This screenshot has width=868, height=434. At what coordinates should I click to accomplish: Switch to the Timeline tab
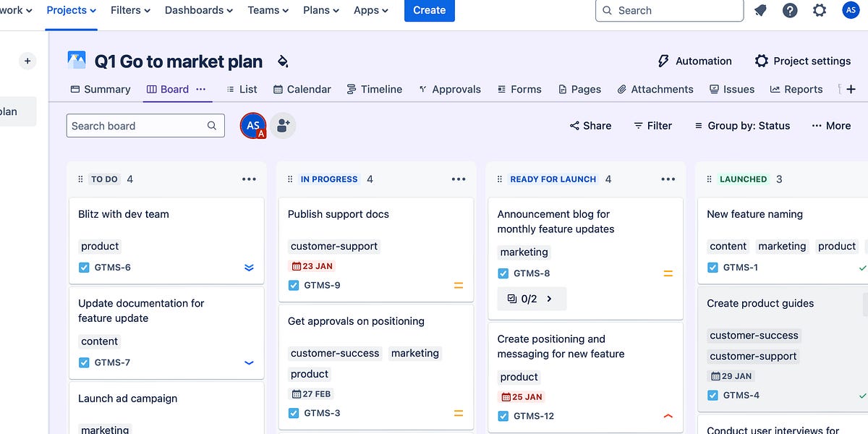374,89
